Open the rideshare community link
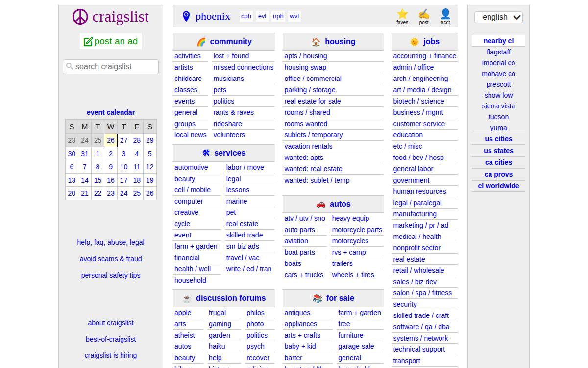 (227, 124)
